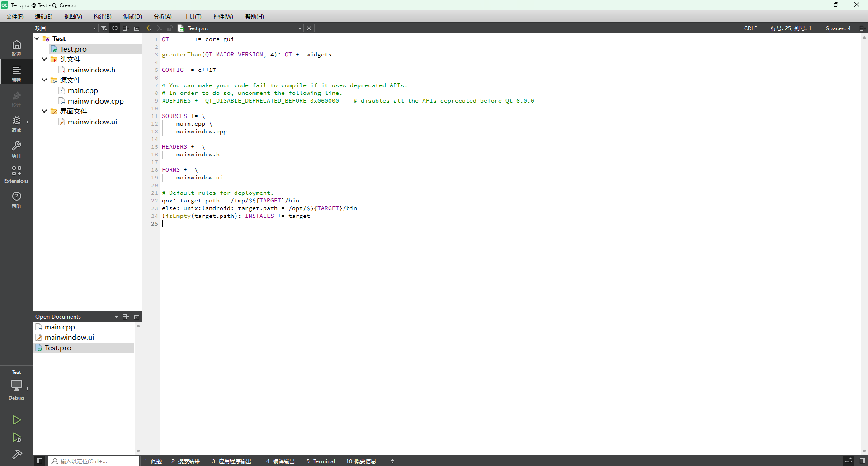The width and height of the screenshot is (868, 466).
Task: Open the 调试(D) menu
Action: click(x=132, y=16)
